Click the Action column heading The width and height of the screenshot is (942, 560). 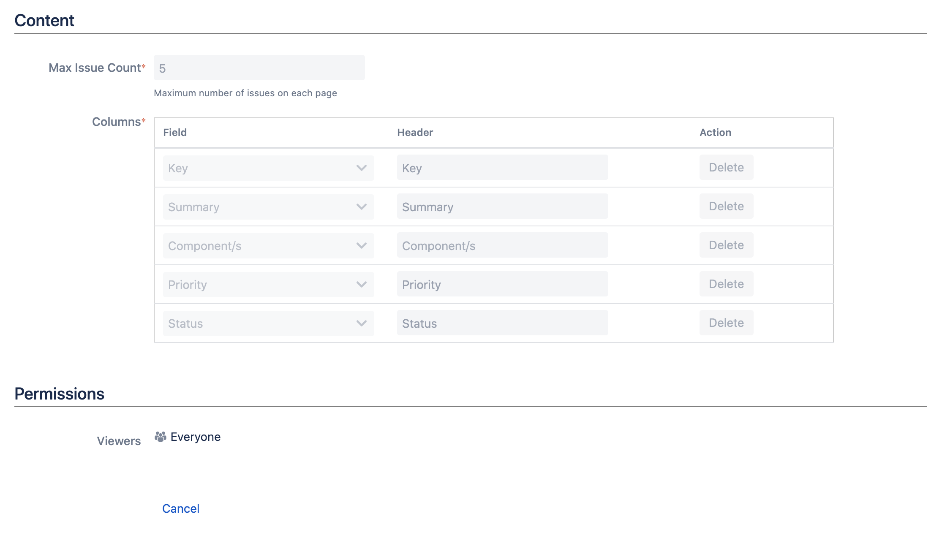pos(715,133)
